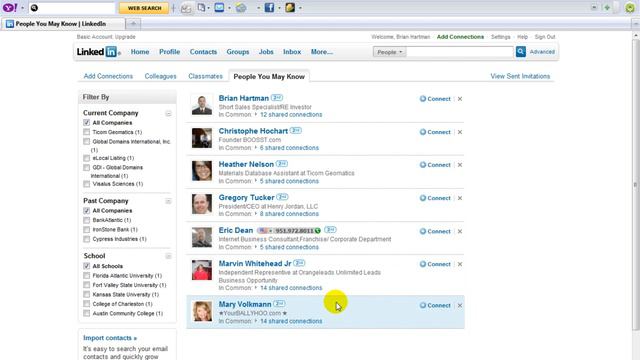The height and width of the screenshot is (360, 640).
Task: Open the More... navigation menu
Action: tap(322, 52)
